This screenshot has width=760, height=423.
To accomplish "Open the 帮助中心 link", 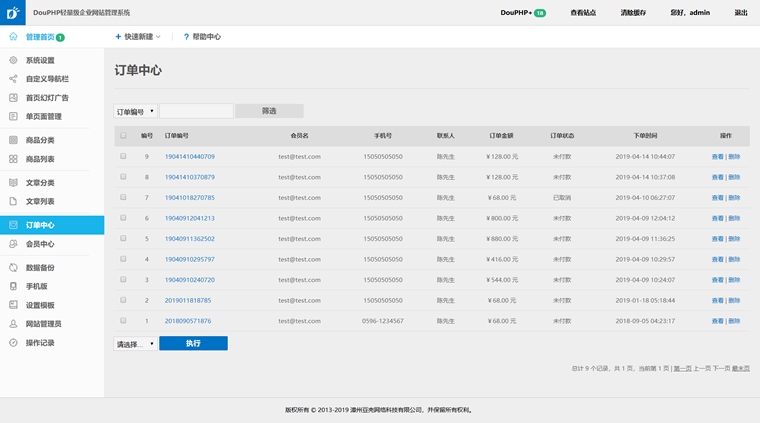I will click(x=206, y=37).
